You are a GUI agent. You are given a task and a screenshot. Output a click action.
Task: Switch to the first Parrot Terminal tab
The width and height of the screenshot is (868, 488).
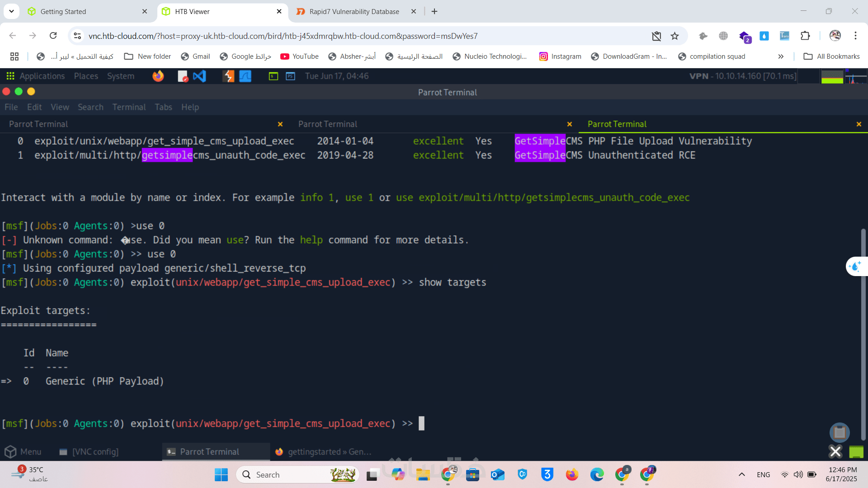click(38, 124)
